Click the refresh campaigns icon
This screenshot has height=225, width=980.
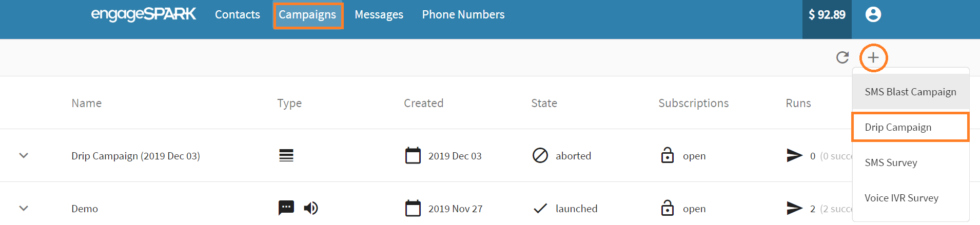842,57
